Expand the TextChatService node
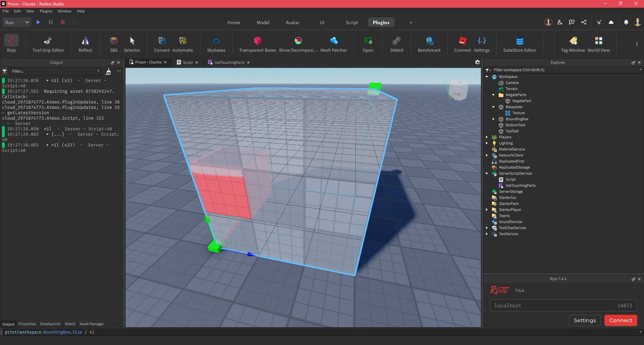This screenshot has height=345, width=644. coord(487,228)
